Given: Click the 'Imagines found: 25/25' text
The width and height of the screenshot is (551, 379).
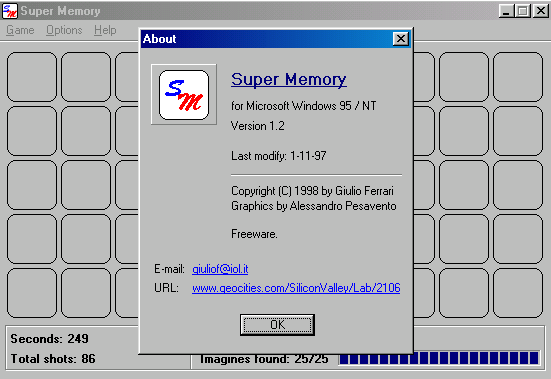Looking at the screenshot, I should coord(264,359).
